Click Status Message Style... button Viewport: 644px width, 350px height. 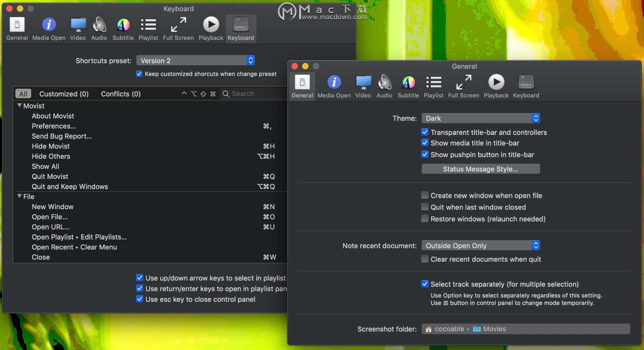(481, 169)
